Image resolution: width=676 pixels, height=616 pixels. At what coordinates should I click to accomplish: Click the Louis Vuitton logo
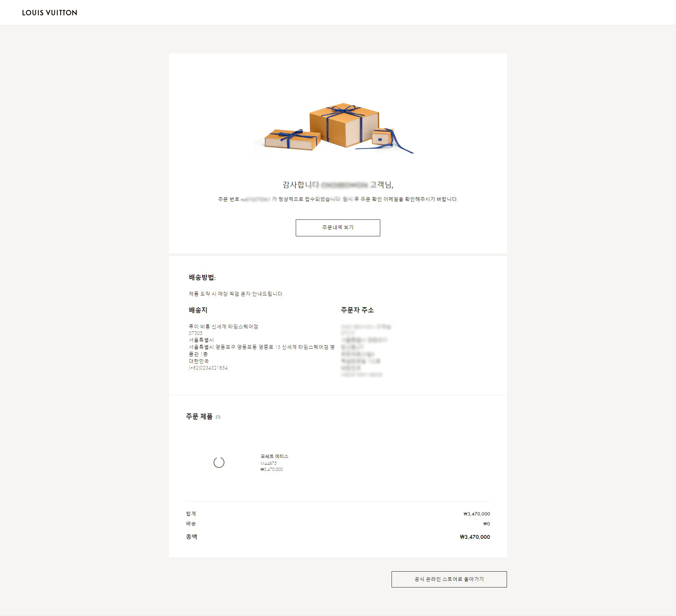50,13
